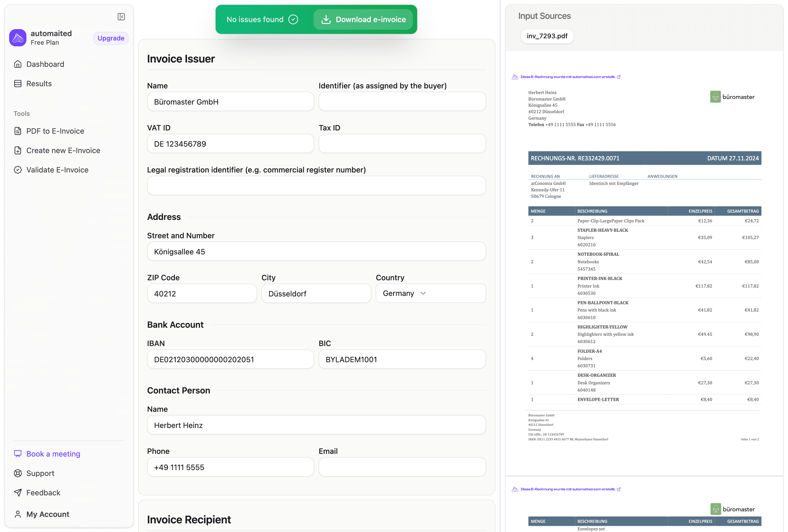Click the Feedback paper plane icon
The width and height of the screenshot is (788, 532).
(x=18, y=492)
